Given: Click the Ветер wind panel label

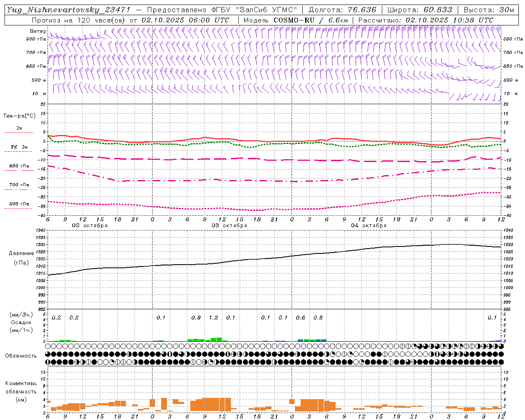Looking at the screenshot, I should 38,31.
